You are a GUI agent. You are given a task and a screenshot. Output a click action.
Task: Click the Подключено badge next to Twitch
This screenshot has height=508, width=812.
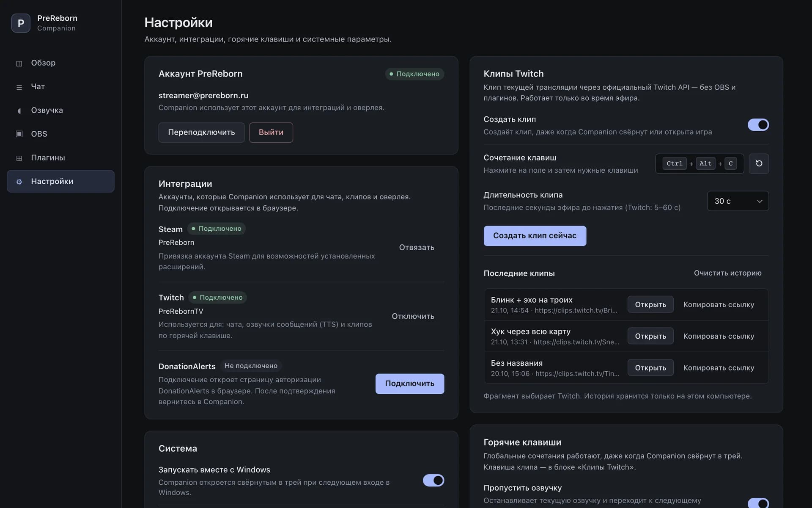(x=217, y=298)
